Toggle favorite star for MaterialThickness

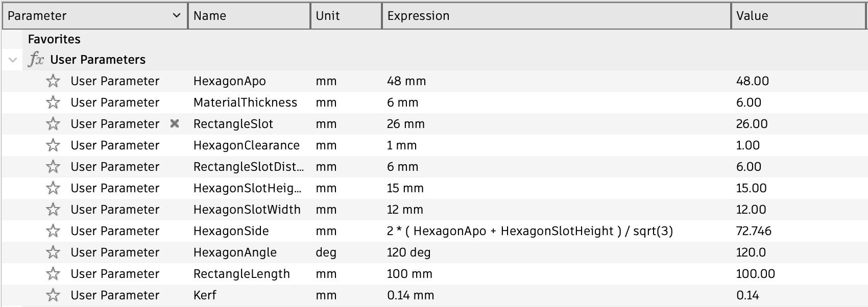53,103
